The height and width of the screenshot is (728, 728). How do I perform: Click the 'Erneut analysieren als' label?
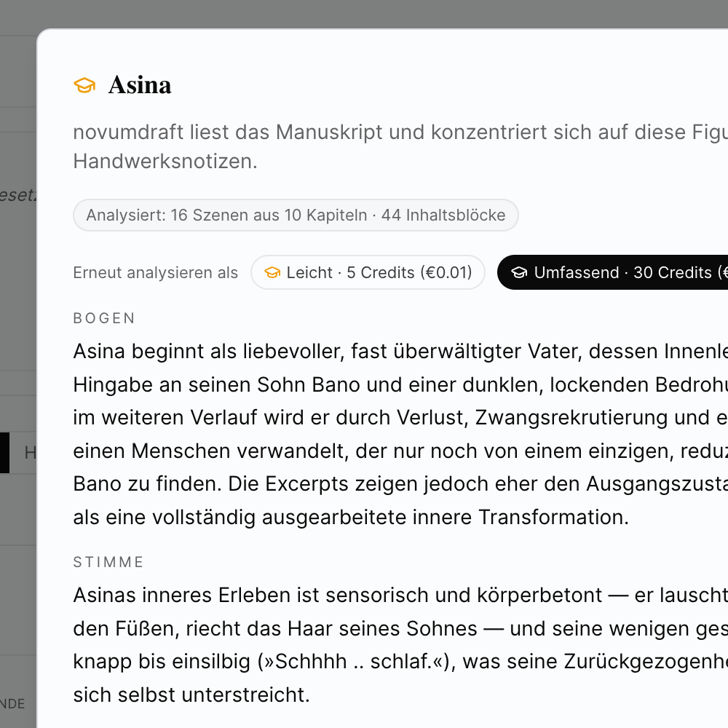[x=155, y=273]
